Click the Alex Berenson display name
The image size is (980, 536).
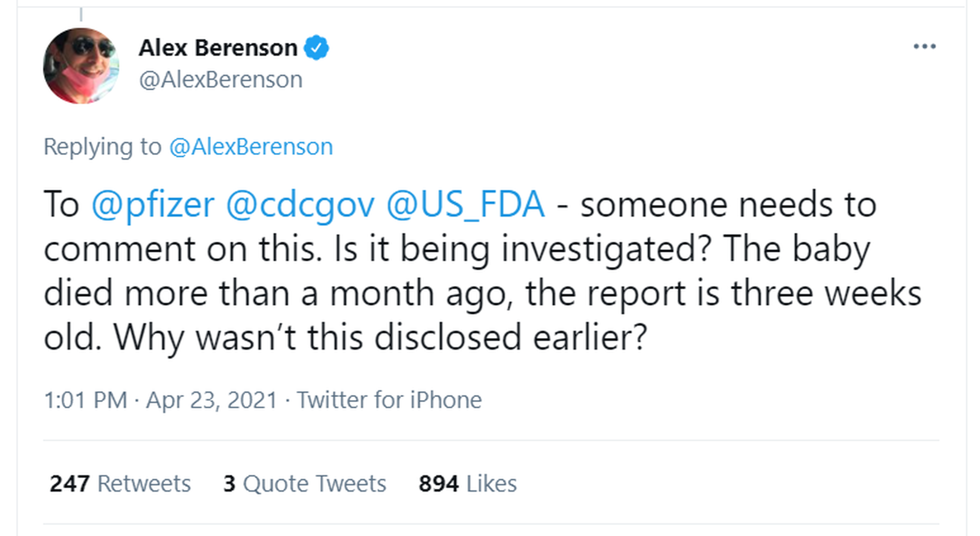[x=218, y=48]
